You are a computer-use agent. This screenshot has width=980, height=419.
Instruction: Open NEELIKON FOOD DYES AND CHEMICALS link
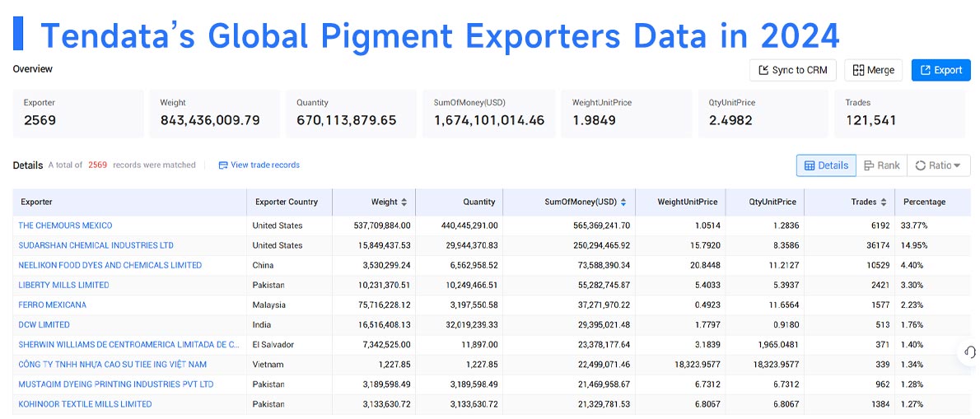tap(110, 265)
